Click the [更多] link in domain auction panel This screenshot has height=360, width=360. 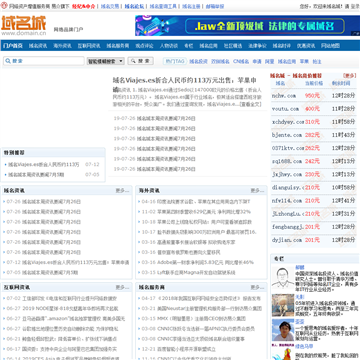[x=349, y=76]
